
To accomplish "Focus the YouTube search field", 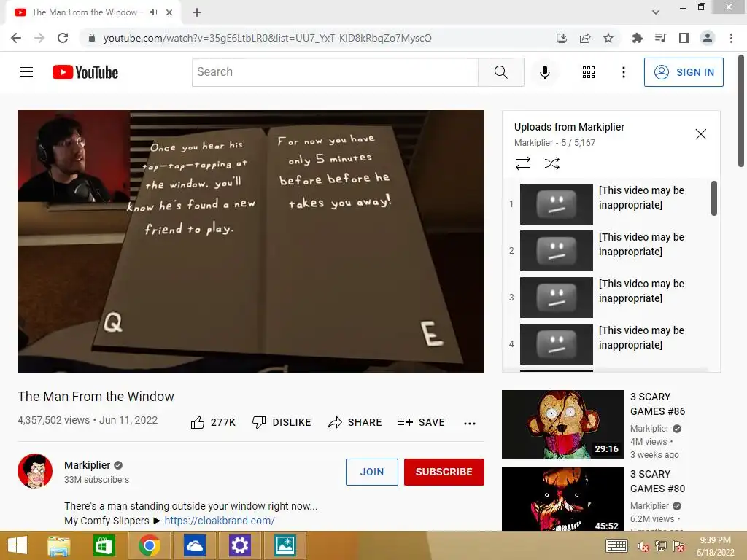I will click(335, 72).
